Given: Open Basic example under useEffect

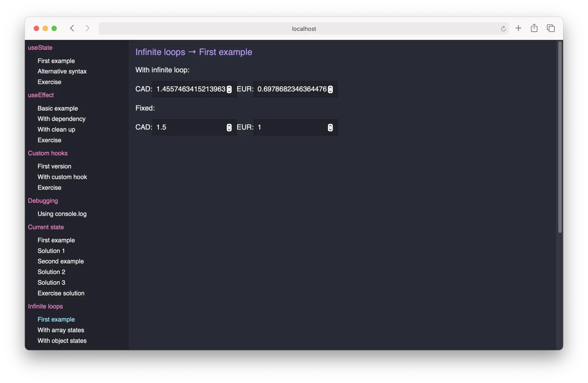Looking at the screenshot, I should click(x=57, y=108).
